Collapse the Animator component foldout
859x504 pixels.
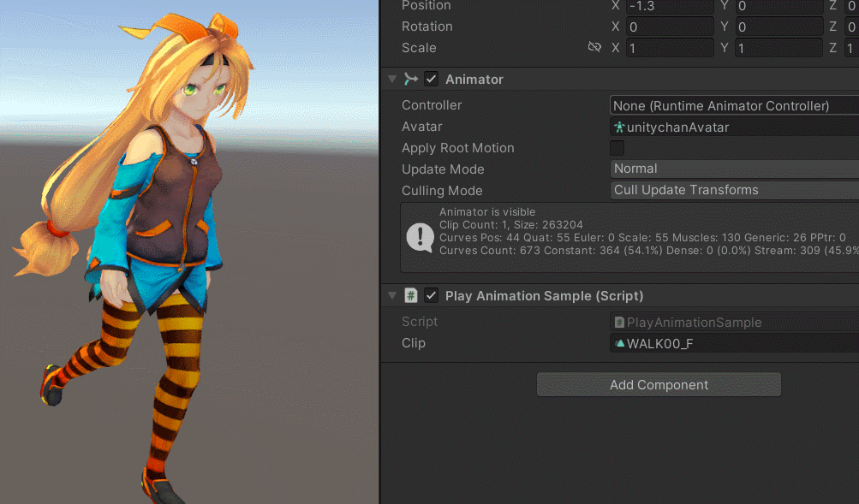(x=392, y=79)
